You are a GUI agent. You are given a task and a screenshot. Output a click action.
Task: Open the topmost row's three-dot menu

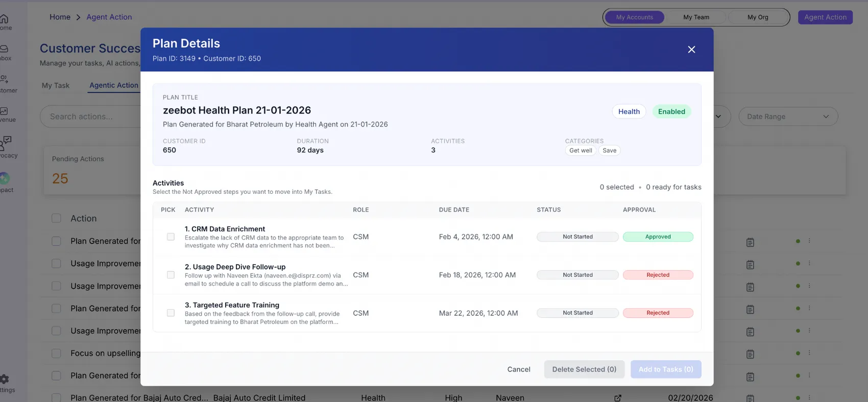(x=809, y=241)
